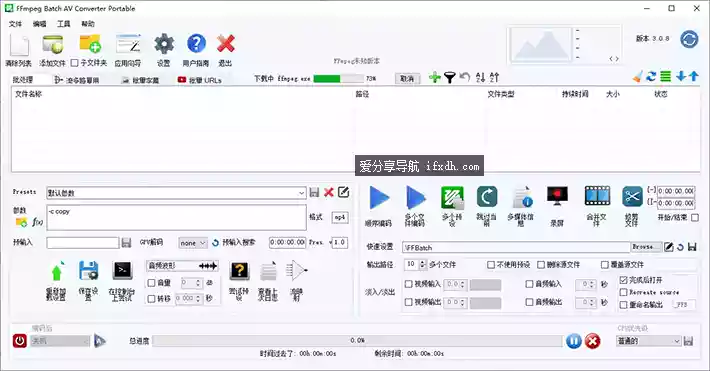Click the 清除列表 blank page icon

point(19,46)
